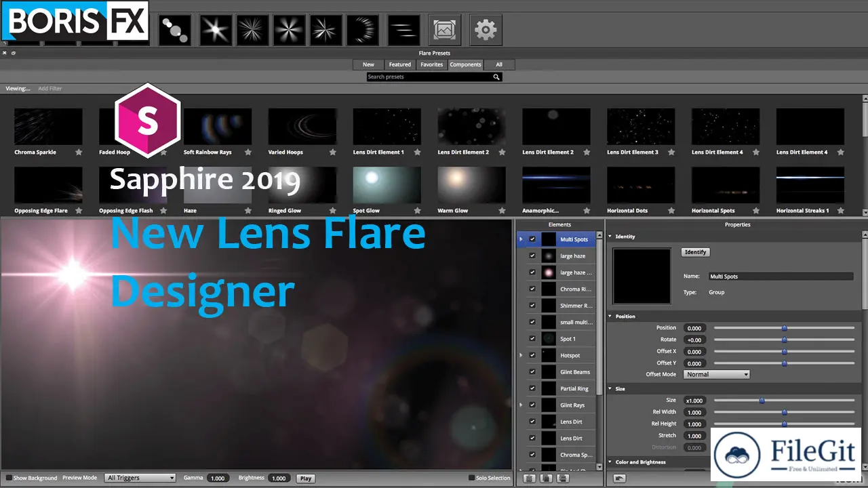Viewport: 868px width, 488px height.
Task: Click the Play button
Action: click(x=305, y=479)
